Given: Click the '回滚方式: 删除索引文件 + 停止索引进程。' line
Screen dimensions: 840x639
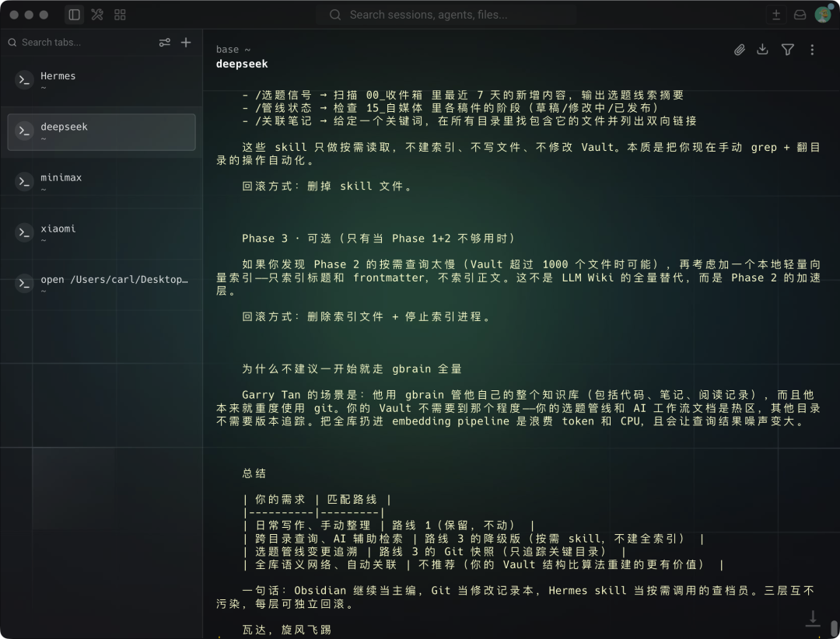Looking at the screenshot, I should [366, 316].
